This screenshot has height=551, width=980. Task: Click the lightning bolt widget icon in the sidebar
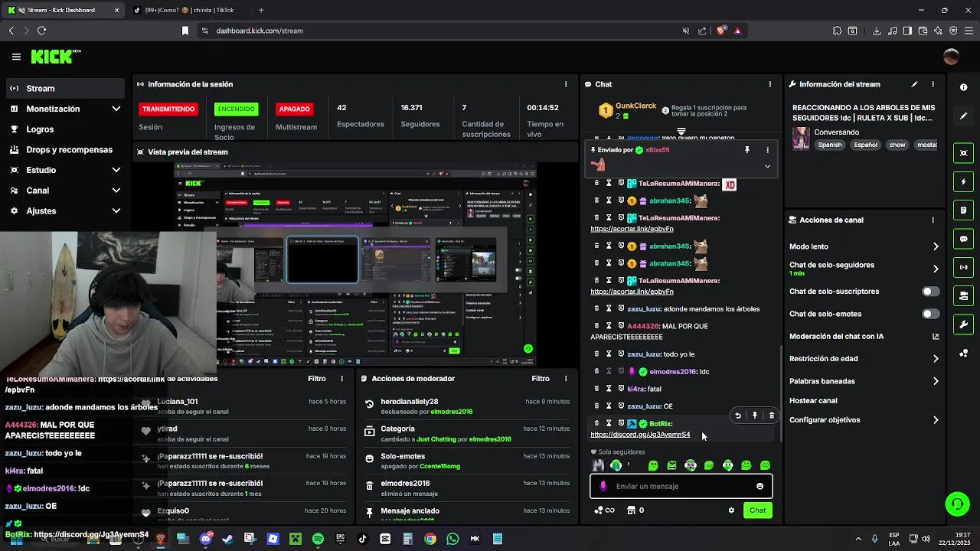tap(963, 182)
